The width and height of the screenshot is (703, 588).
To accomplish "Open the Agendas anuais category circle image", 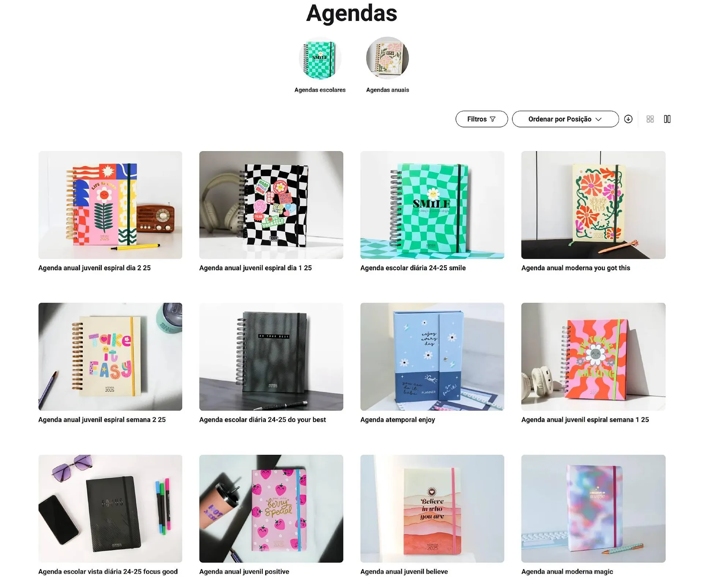I will pos(387,58).
